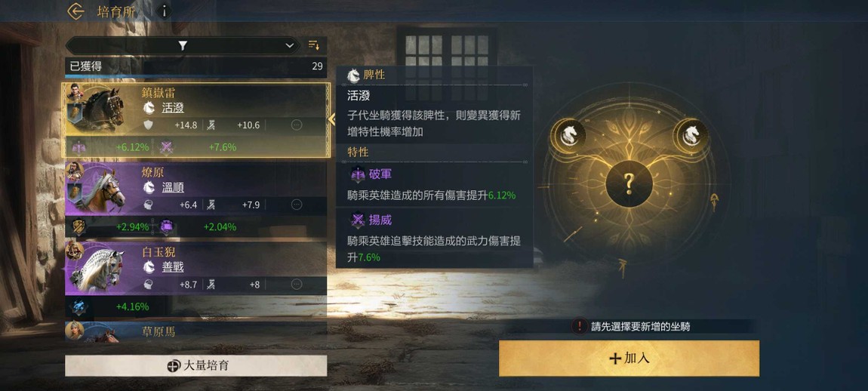Select the 燎原 horse entry
This screenshot has width=868, height=391.
pyautogui.click(x=196, y=199)
